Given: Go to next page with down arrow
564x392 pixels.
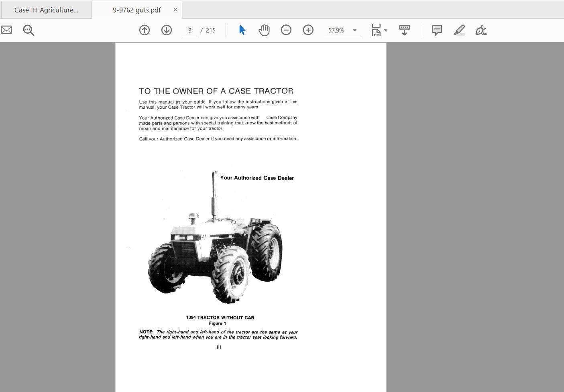Looking at the screenshot, I should tap(167, 30).
